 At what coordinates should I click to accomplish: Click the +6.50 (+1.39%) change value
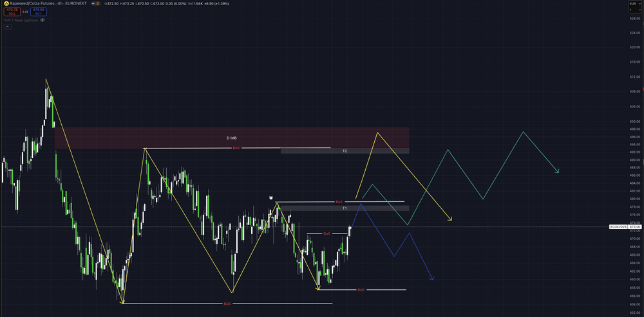tap(216, 4)
